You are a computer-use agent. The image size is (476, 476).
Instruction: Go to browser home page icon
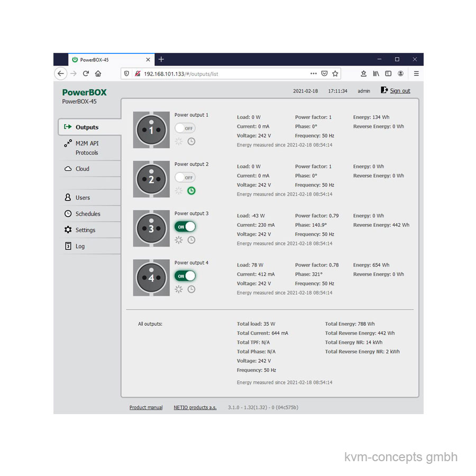click(98, 74)
